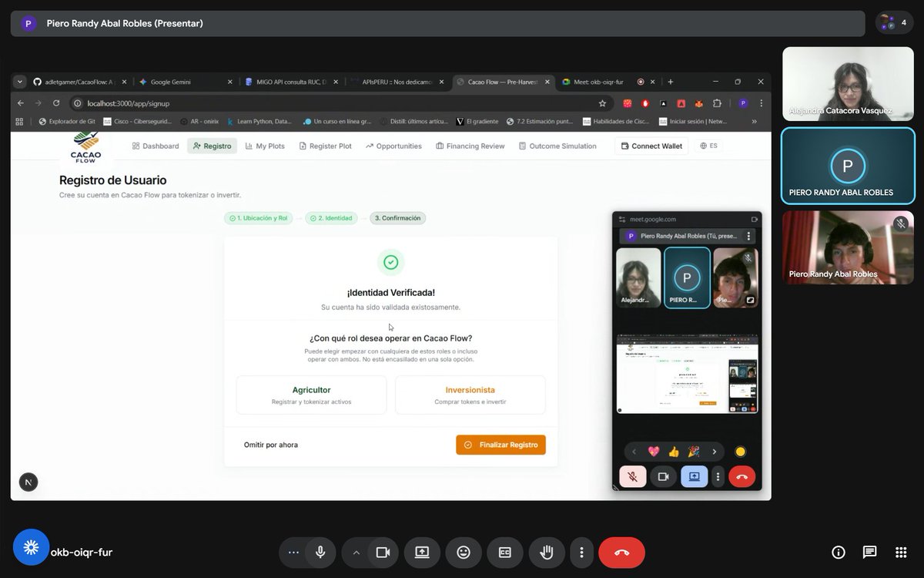Toggle the main Meet camera button
924x578 pixels.
click(383, 553)
